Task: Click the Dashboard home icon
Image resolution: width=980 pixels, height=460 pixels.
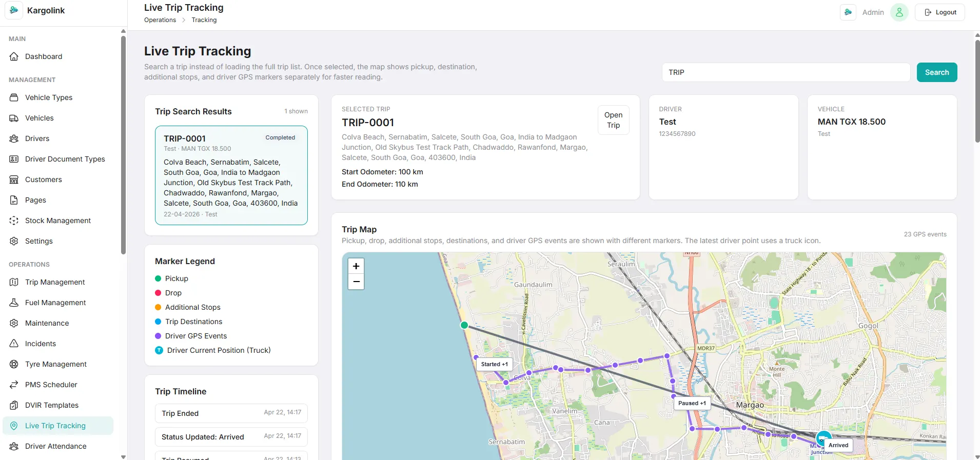Action: (x=14, y=56)
